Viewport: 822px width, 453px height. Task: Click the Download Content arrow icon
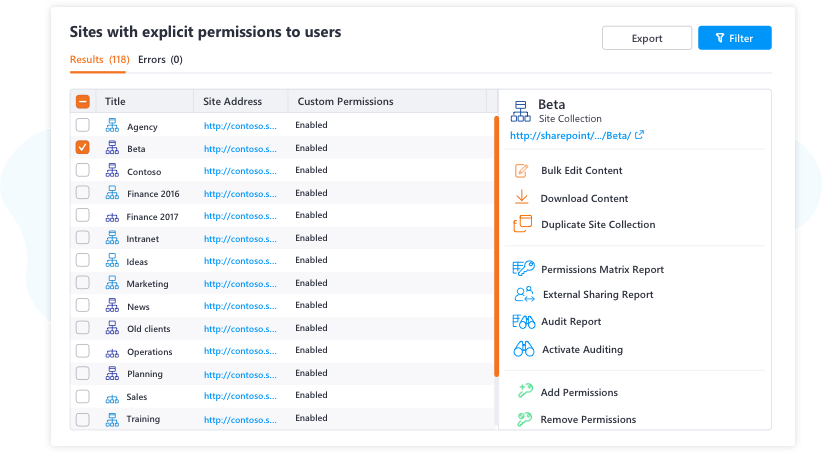pyautogui.click(x=521, y=197)
